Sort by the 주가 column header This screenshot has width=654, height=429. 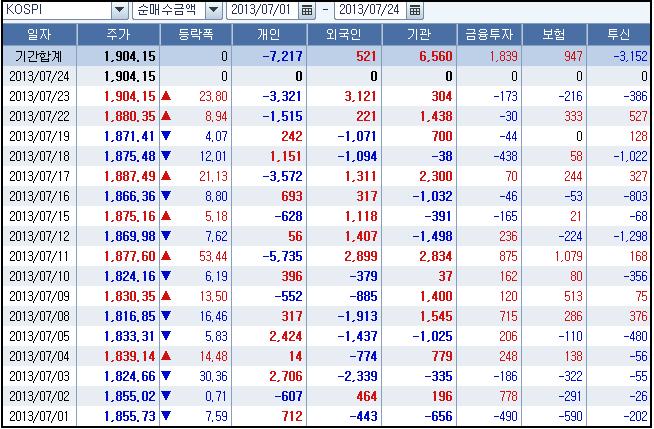[118, 35]
